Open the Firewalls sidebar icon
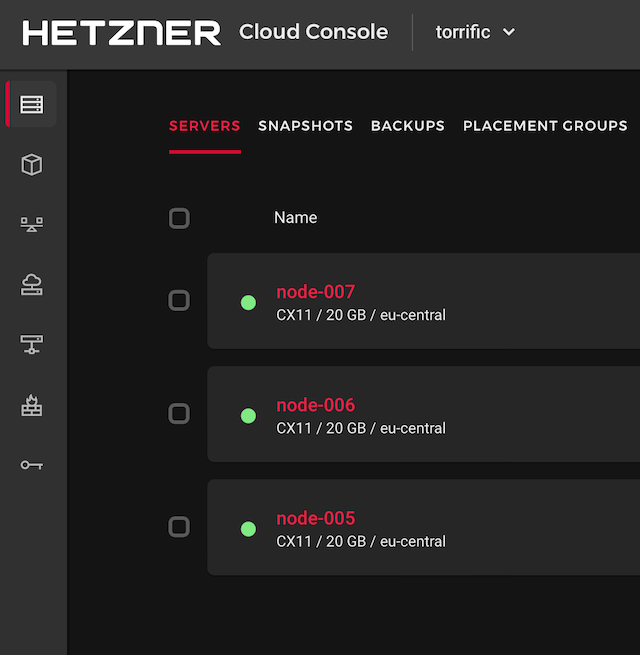The height and width of the screenshot is (655, 640). (x=32, y=405)
